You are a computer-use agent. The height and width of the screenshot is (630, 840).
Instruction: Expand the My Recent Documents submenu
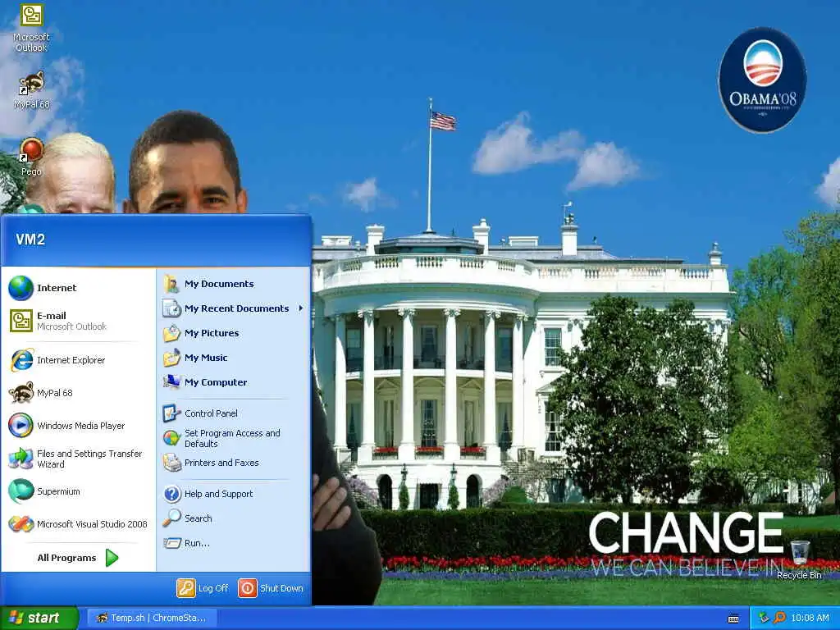point(234,308)
